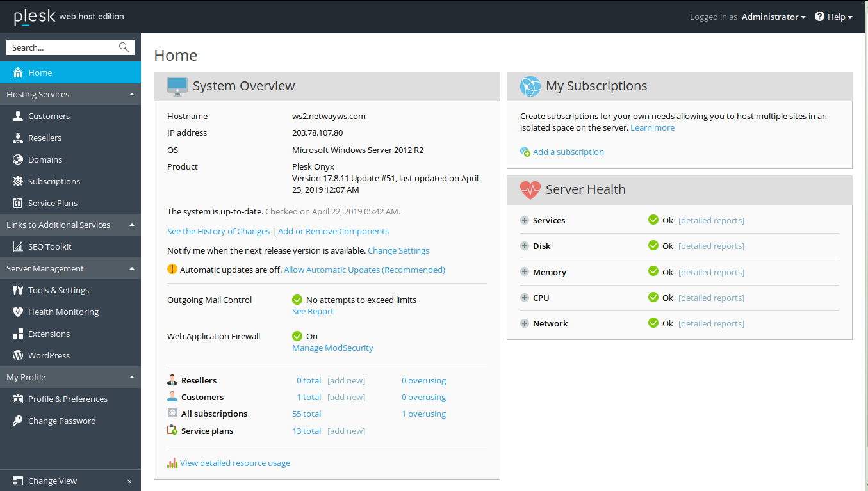The height and width of the screenshot is (491, 868).
Task: Open Service Plans from the sidebar
Action: (x=53, y=203)
